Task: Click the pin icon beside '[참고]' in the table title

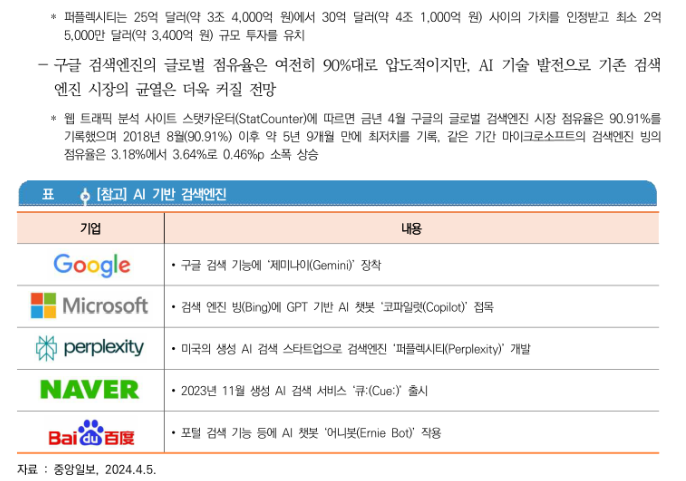Action: coord(85,195)
